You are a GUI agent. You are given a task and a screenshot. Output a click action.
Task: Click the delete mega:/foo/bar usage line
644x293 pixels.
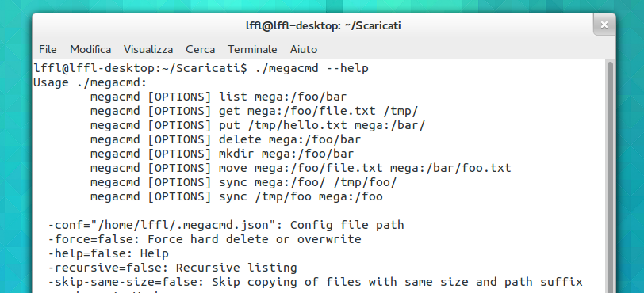[x=225, y=139]
